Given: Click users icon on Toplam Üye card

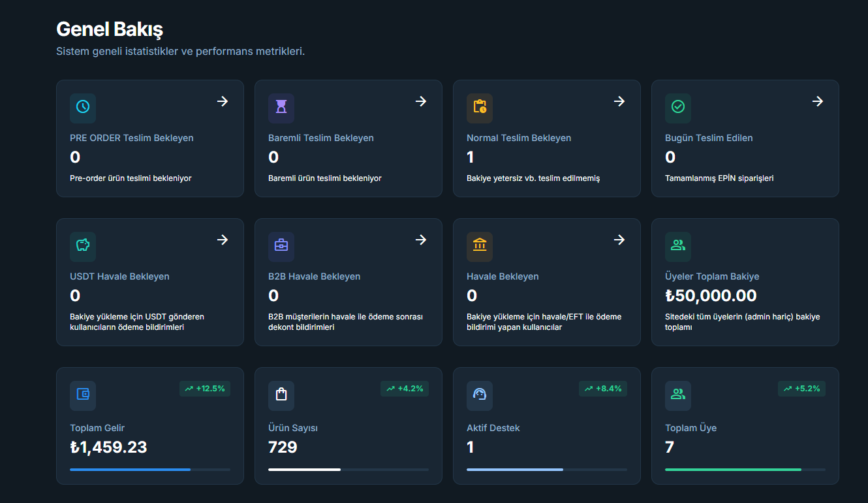Looking at the screenshot, I should point(678,395).
